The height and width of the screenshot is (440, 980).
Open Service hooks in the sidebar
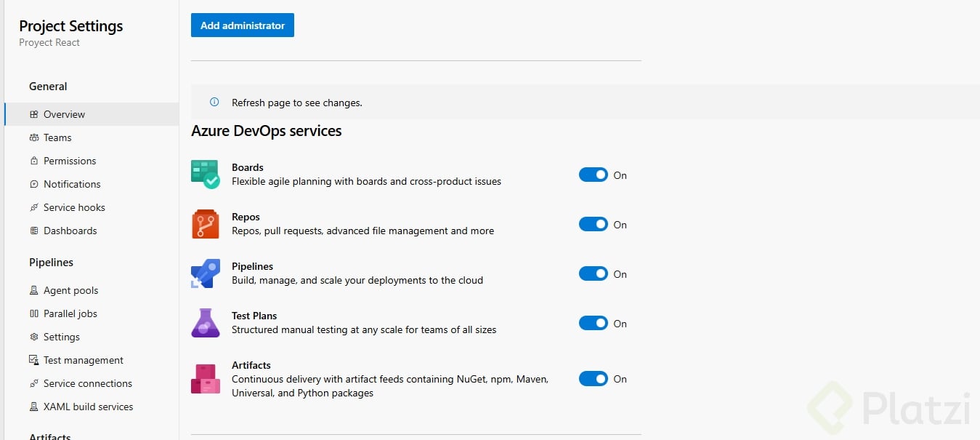click(x=74, y=207)
